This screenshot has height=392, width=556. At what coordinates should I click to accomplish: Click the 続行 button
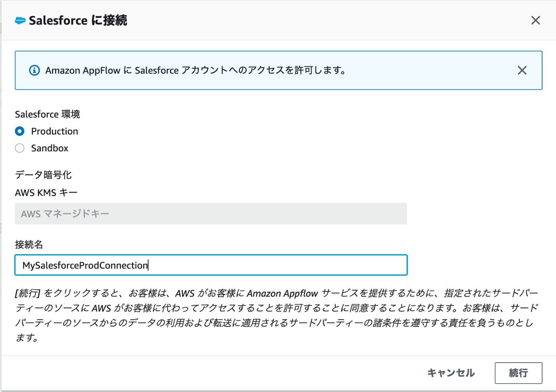click(518, 373)
